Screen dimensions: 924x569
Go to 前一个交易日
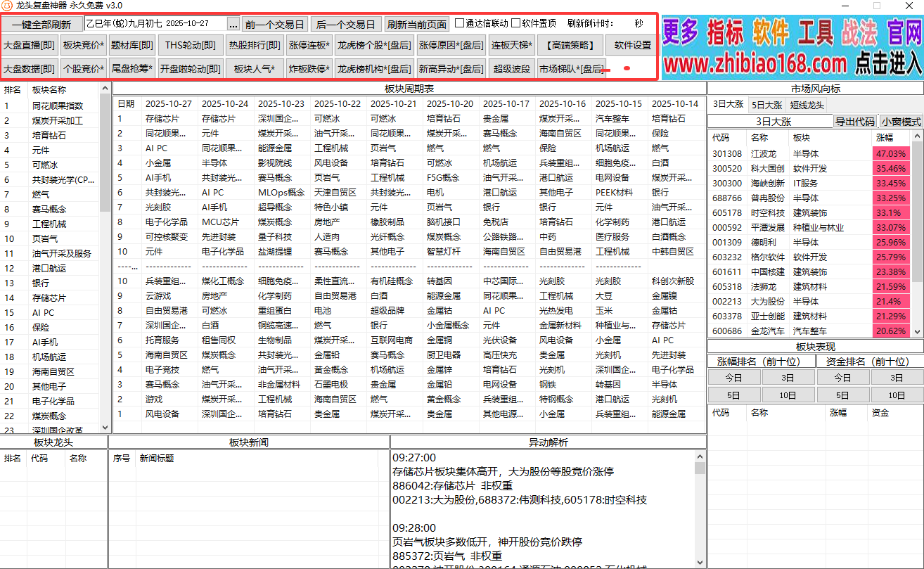click(274, 24)
